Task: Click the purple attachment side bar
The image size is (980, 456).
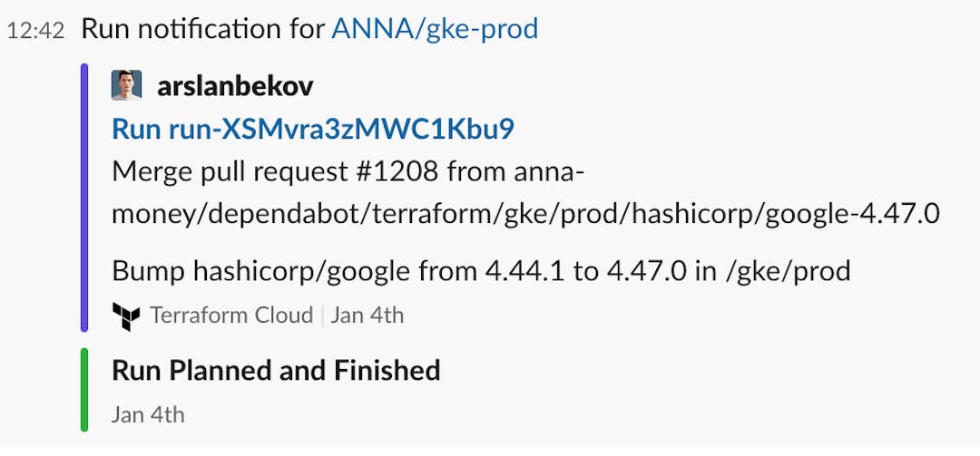Action: pyautogui.click(x=84, y=198)
